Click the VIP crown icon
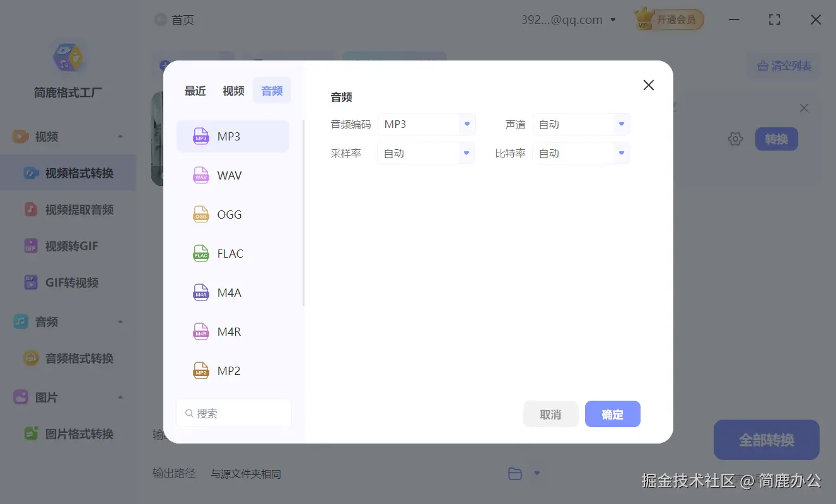The width and height of the screenshot is (836, 504). coord(644,19)
